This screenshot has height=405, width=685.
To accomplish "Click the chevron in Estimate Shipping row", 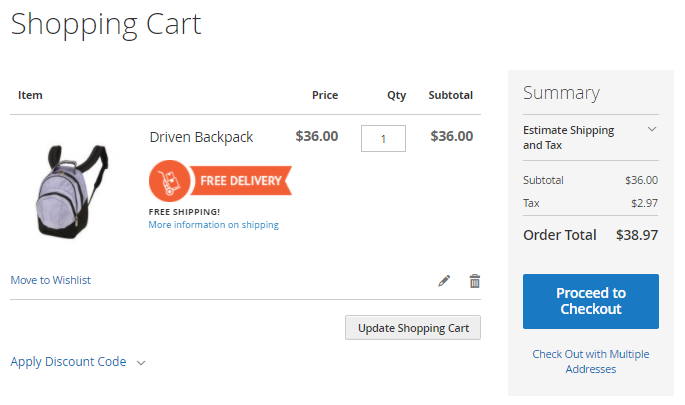I will pos(651,130).
